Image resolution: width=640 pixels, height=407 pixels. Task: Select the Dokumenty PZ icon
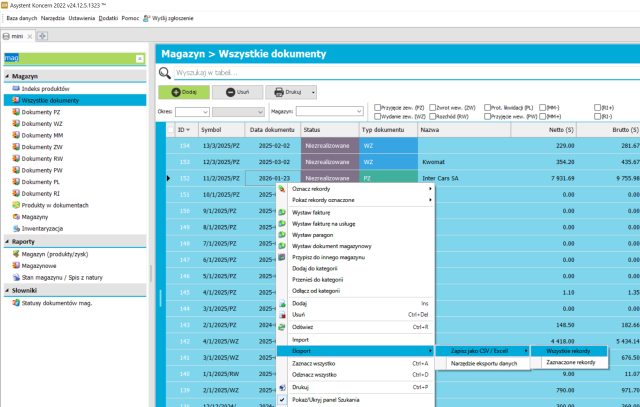[x=16, y=111]
